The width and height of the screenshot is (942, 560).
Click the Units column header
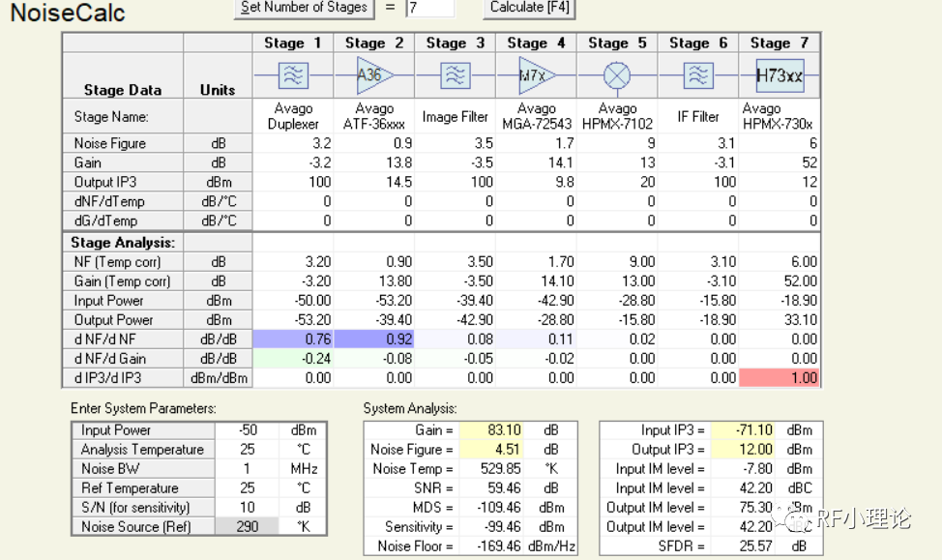tap(218, 75)
